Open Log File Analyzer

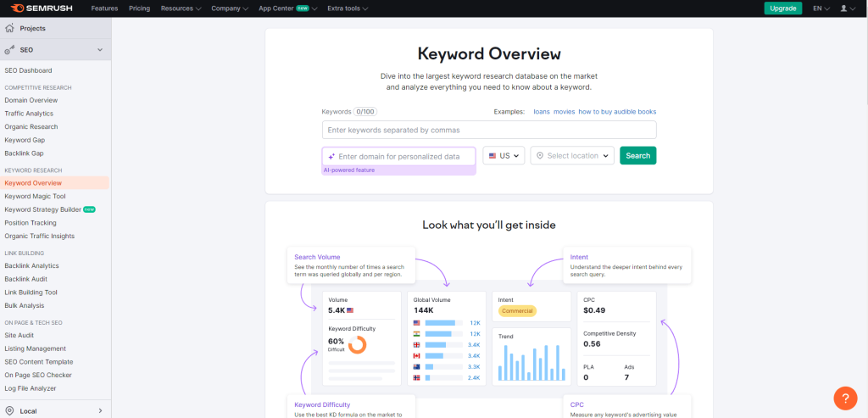tap(31, 388)
